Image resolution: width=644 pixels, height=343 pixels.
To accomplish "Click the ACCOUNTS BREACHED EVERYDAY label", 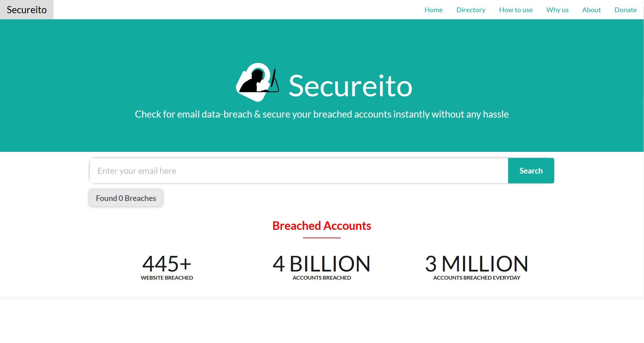I will 477,278.
